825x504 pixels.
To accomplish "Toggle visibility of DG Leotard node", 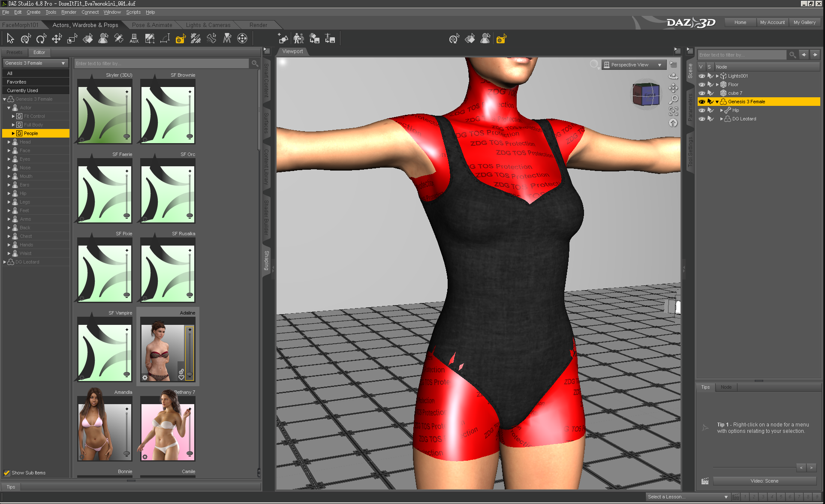I will point(702,119).
